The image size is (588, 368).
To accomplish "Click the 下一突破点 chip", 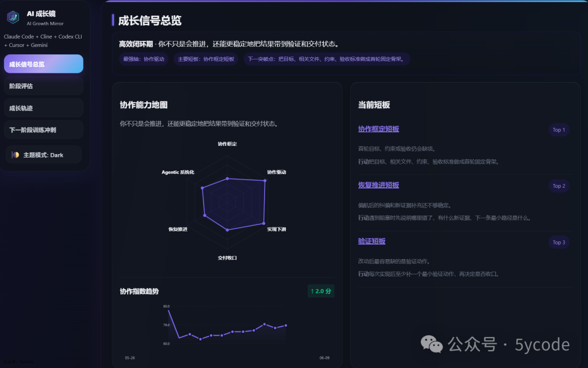I will 327,59.
